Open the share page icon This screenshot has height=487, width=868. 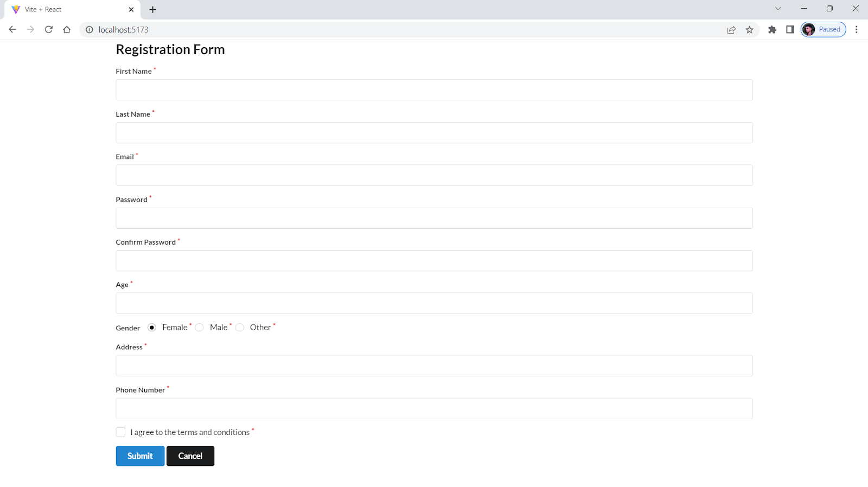pyautogui.click(x=731, y=30)
